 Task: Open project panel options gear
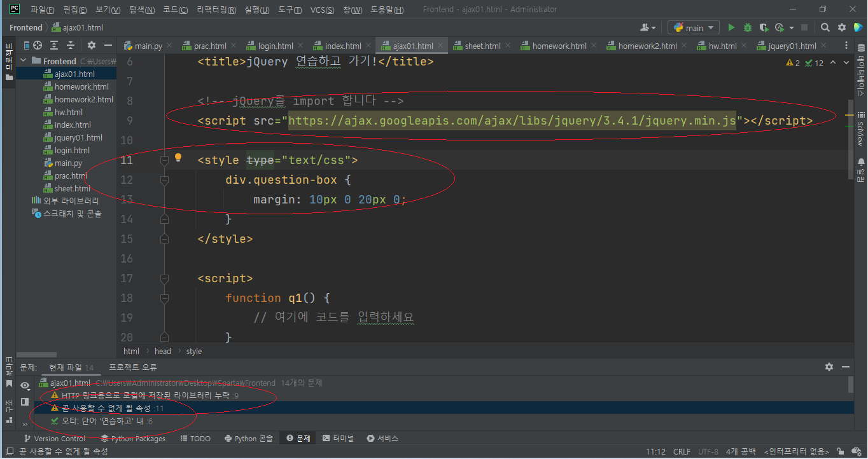92,45
